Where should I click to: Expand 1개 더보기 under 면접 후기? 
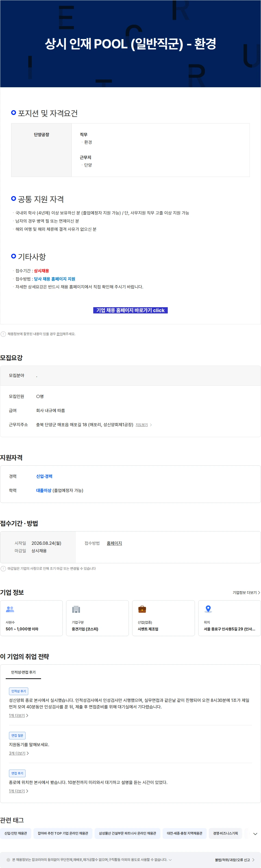pyautogui.click(x=18, y=791)
